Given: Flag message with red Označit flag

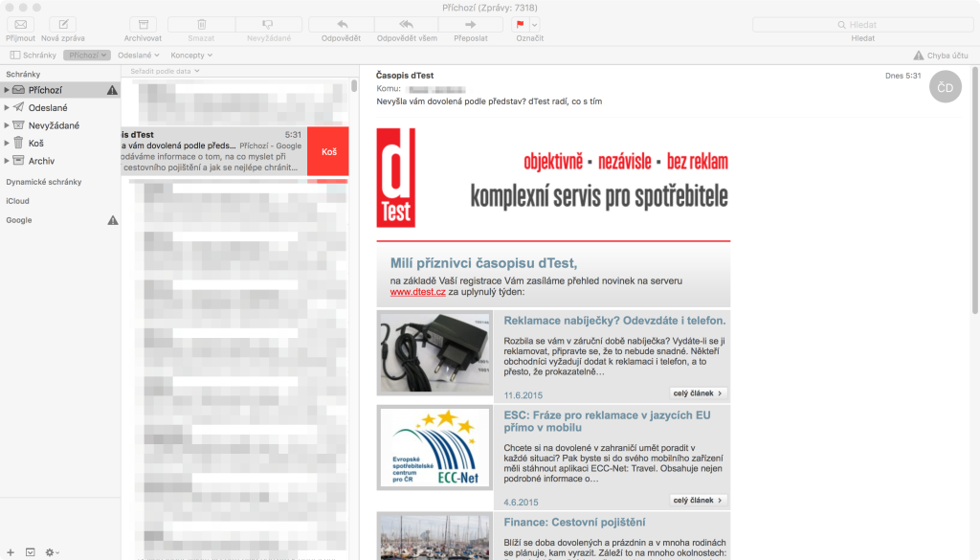Looking at the screenshot, I should (520, 24).
